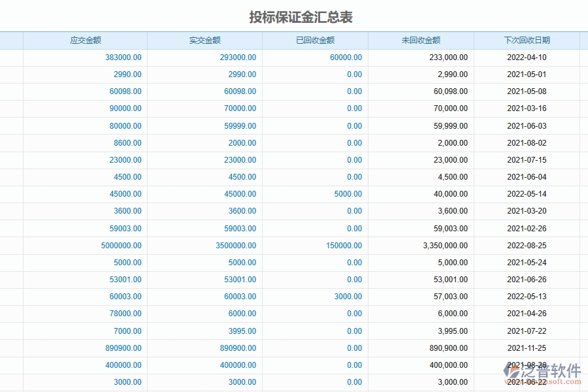The width and height of the screenshot is (588, 392).
Task: Sort by the 未回收金额 column header
Action: click(x=422, y=40)
